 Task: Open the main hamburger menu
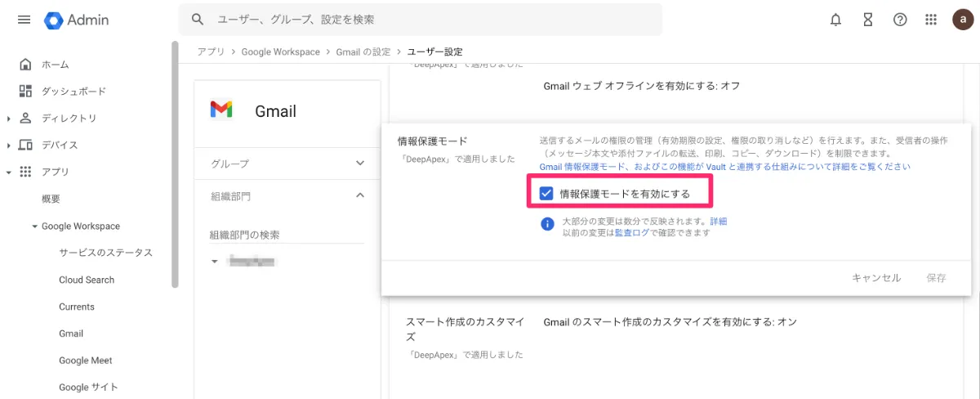24,20
